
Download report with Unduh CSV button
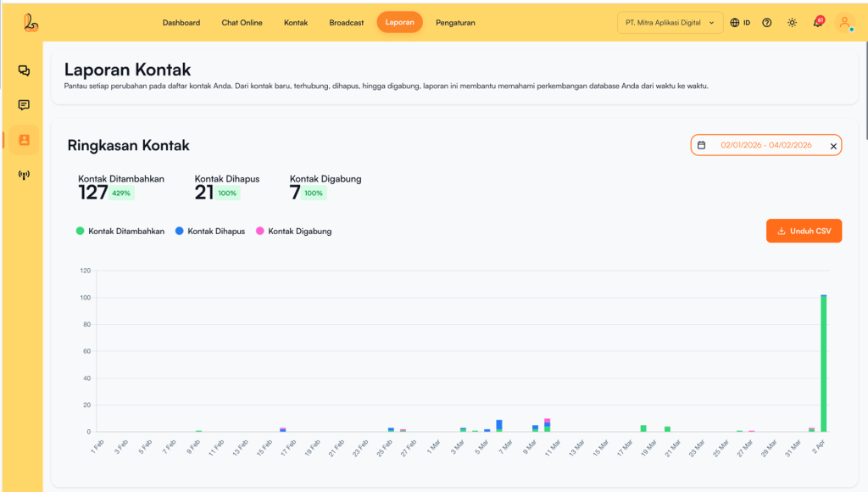(804, 231)
